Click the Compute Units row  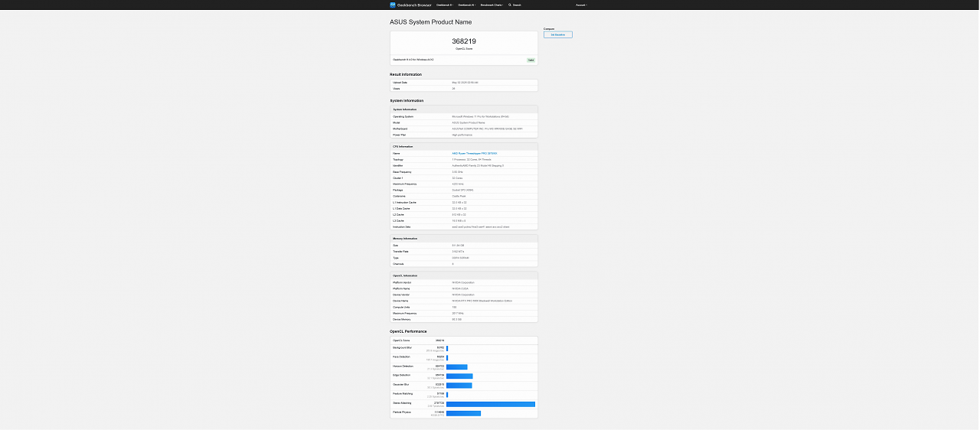[464, 307]
